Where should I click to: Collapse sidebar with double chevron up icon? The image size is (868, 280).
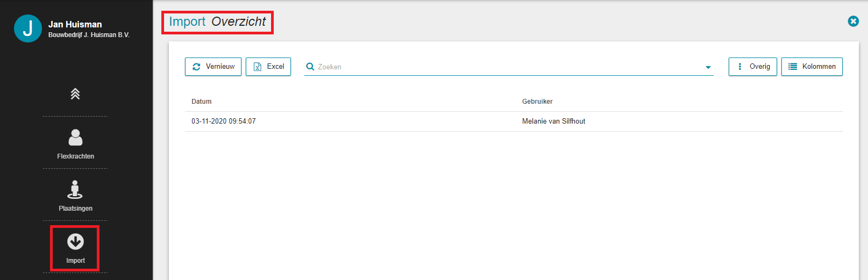point(75,94)
